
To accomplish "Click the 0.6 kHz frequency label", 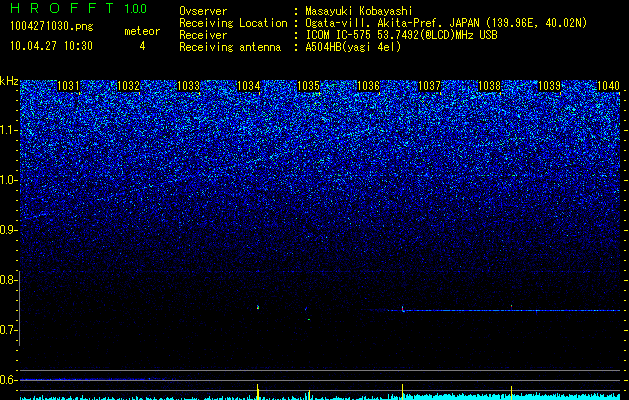I will (x=8, y=380).
